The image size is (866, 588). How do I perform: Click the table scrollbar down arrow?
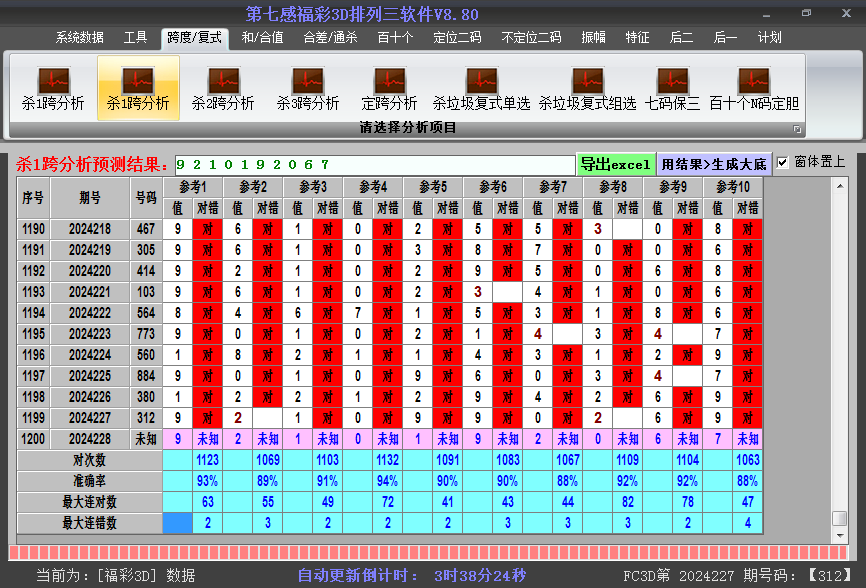pyautogui.click(x=839, y=536)
